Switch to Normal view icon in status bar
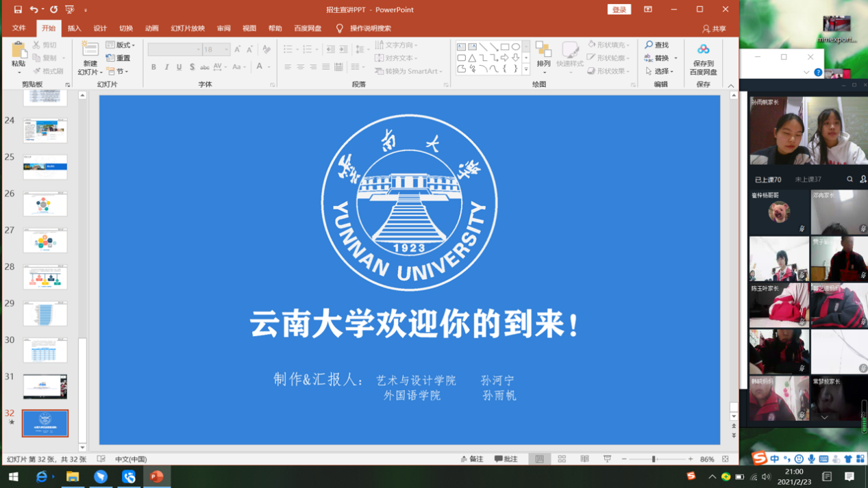 [x=540, y=459]
